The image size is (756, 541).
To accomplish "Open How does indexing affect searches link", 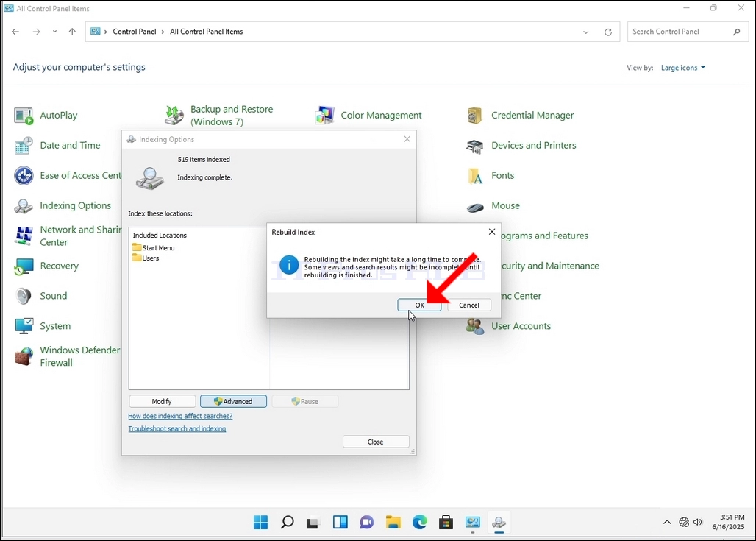I will pos(180,416).
